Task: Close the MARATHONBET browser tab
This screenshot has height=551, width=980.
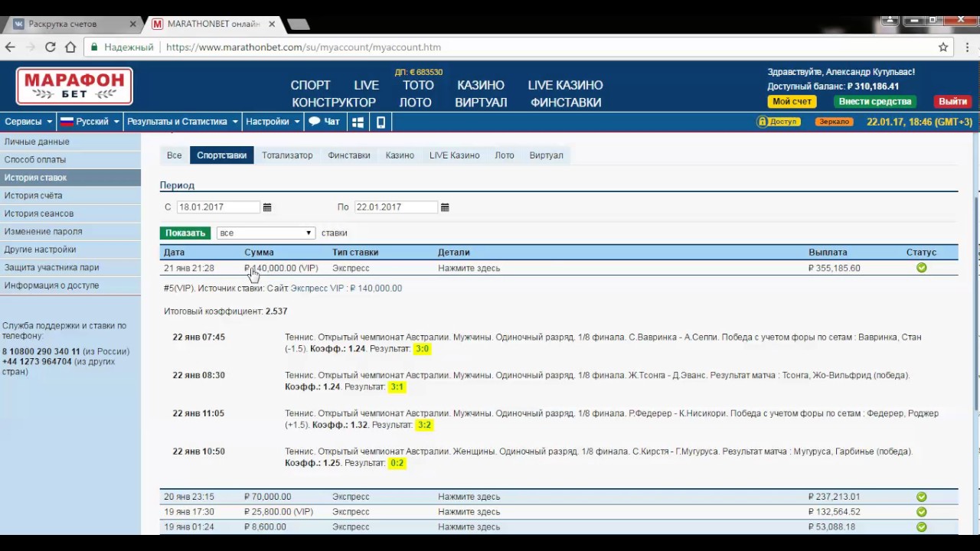Action: tap(272, 24)
